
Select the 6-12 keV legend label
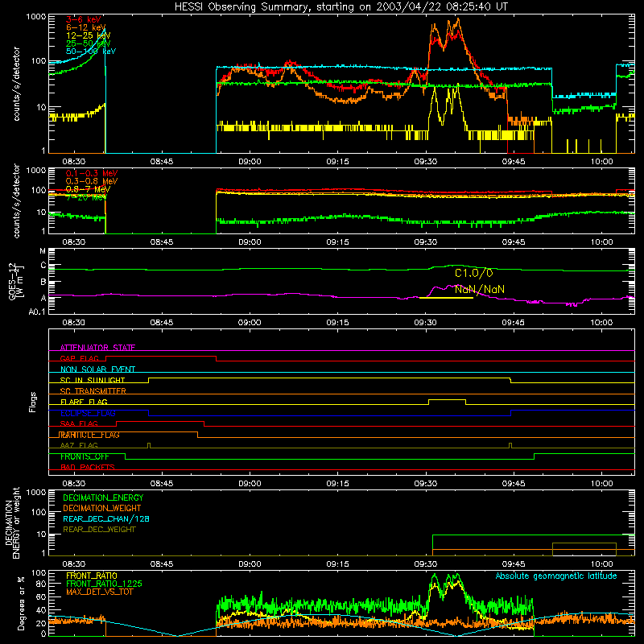(x=86, y=27)
